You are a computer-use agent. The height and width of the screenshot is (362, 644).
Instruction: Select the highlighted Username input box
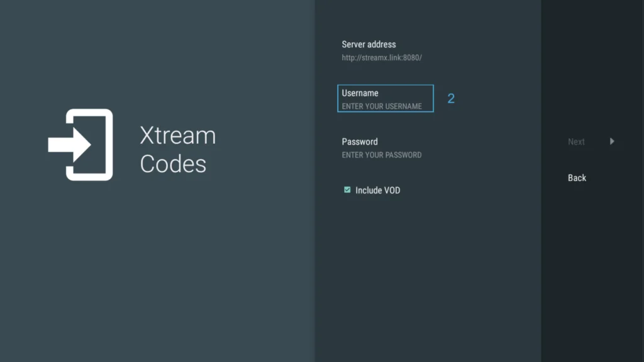point(386,99)
